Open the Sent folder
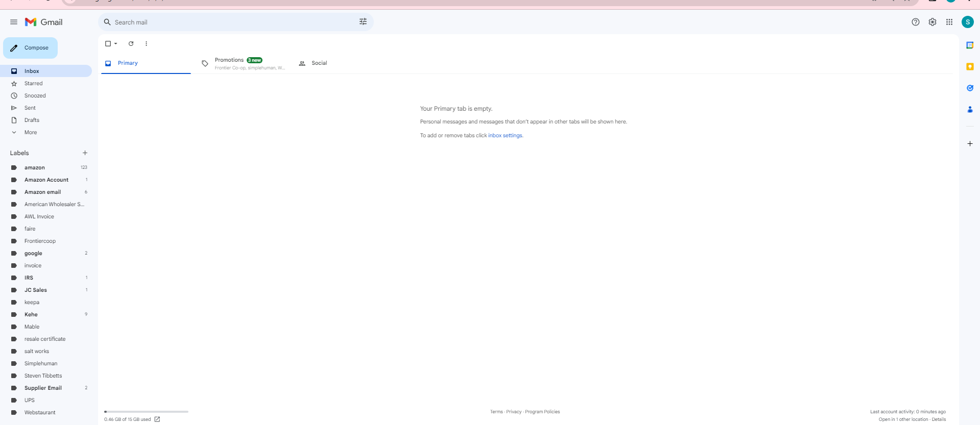Screen dimensions: 980x425 pos(46,108)
